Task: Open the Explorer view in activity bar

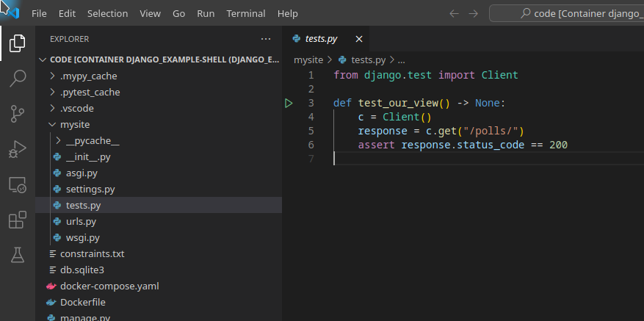Action: point(17,43)
